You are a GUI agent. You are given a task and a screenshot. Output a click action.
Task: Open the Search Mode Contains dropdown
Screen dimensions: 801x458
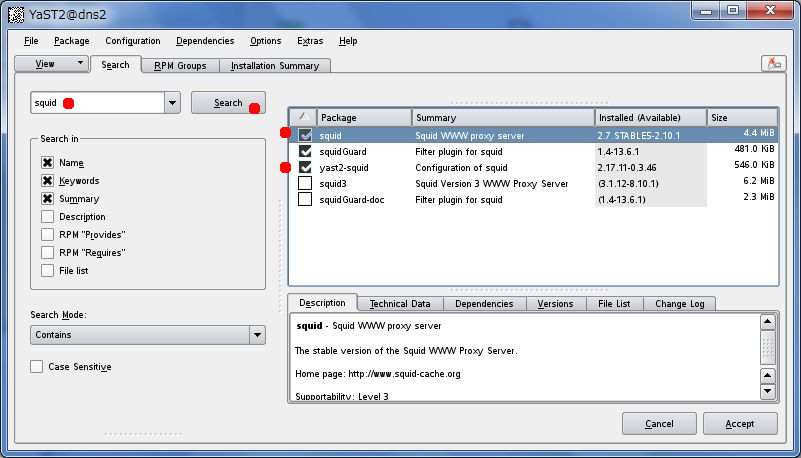click(x=148, y=335)
